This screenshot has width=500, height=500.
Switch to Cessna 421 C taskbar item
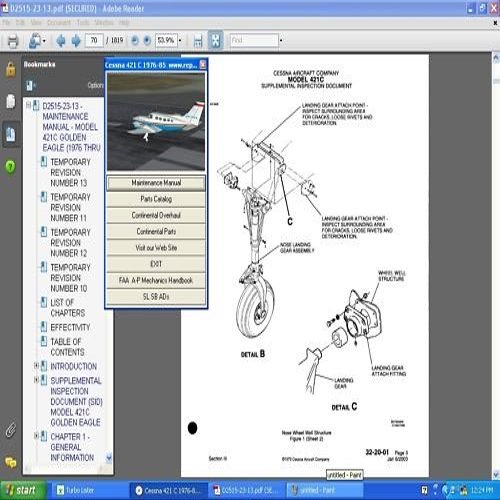pyautogui.click(x=168, y=490)
